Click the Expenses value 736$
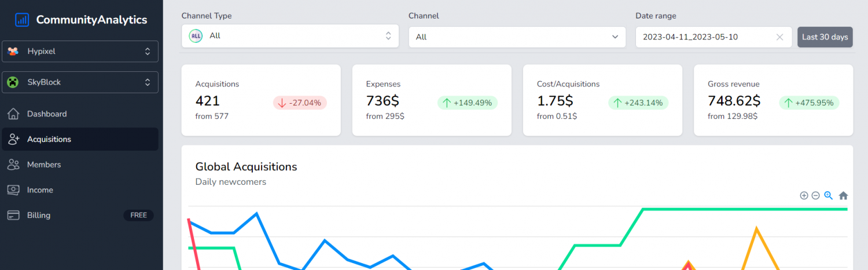Viewport: 868px width, 270px height. click(382, 101)
